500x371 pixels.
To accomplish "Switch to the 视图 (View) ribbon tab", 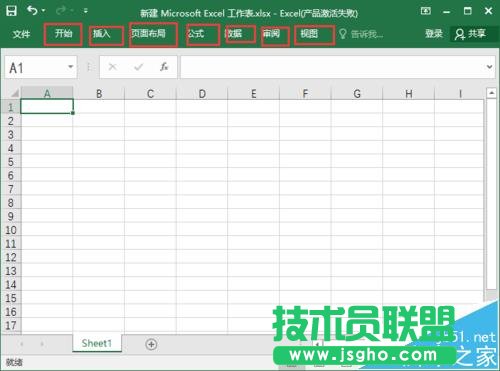I will tap(309, 34).
